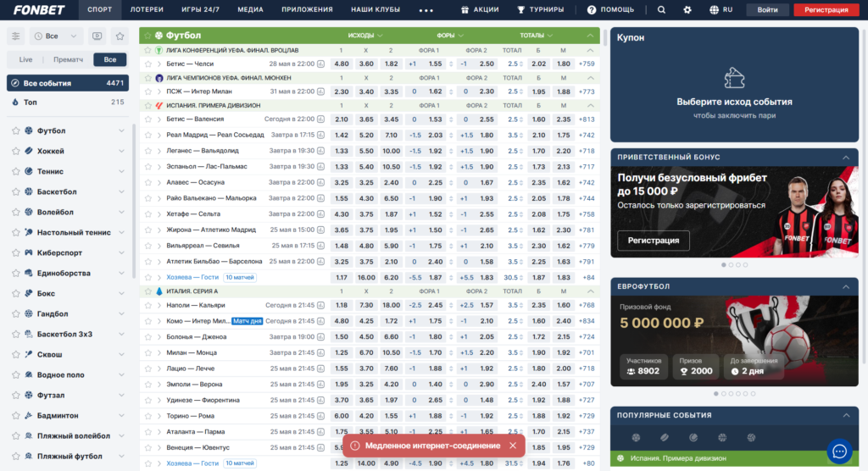This screenshot has height=471, width=868.
Task: Click red Регистрация button in header
Action: [826, 9]
